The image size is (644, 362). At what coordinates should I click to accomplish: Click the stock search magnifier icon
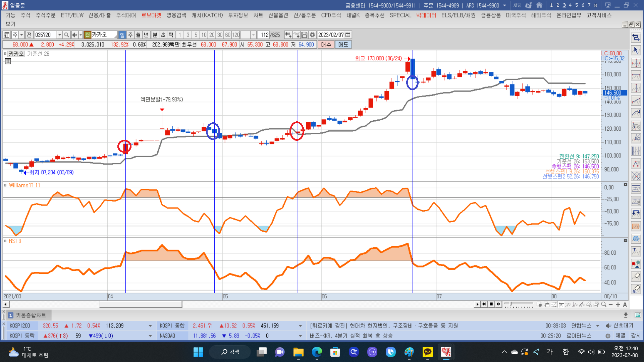click(66, 35)
